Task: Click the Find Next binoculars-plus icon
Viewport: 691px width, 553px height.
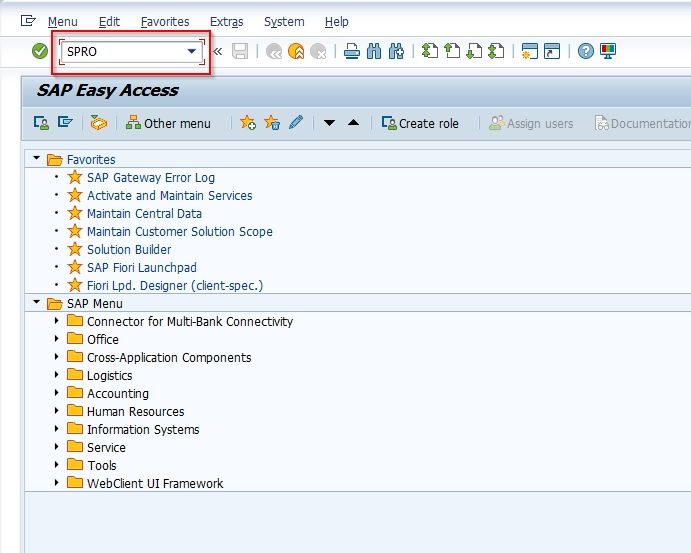Action: 396,51
